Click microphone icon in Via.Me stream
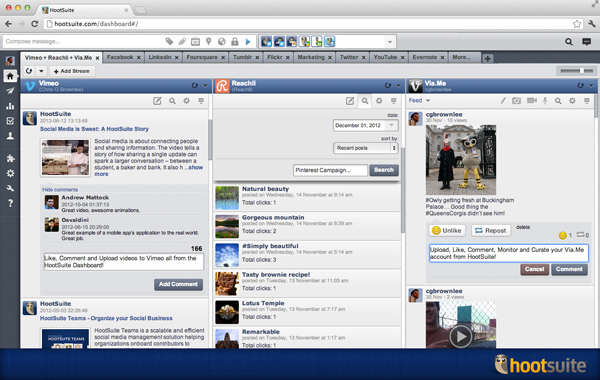 [x=545, y=101]
